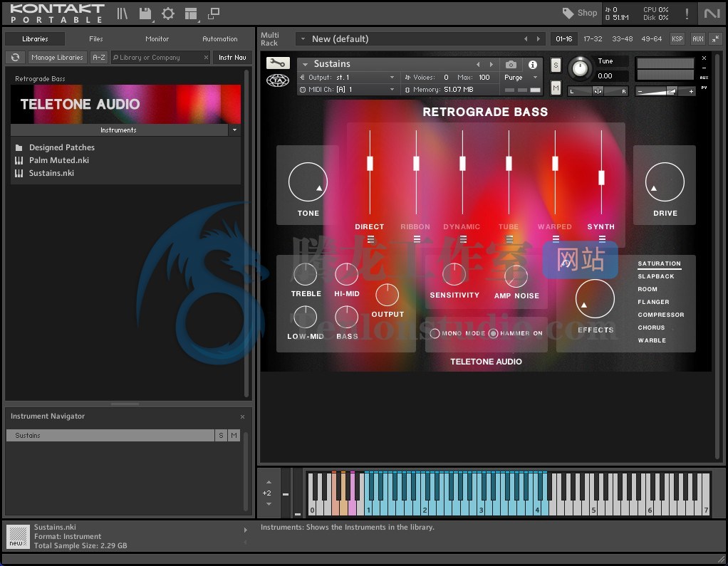Select the WARBLE effect
Viewport: 728px width, 566px height.
pyautogui.click(x=652, y=340)
